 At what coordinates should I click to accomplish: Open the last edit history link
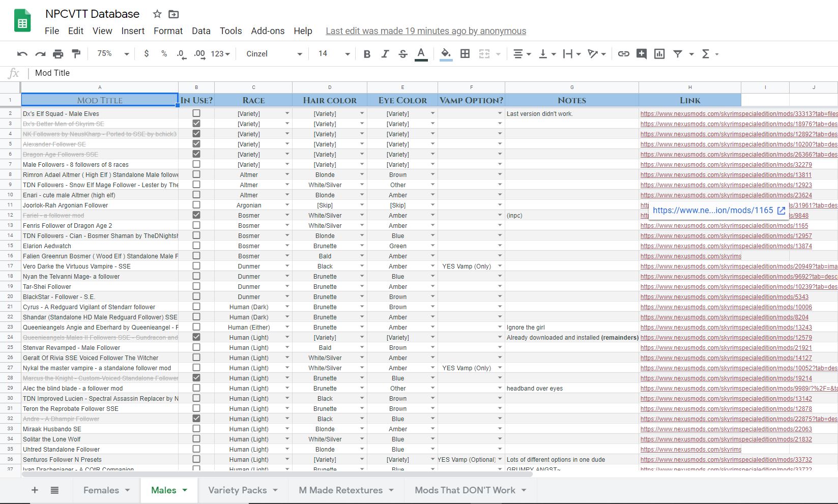pyautogui.click(x=426, y=31)
